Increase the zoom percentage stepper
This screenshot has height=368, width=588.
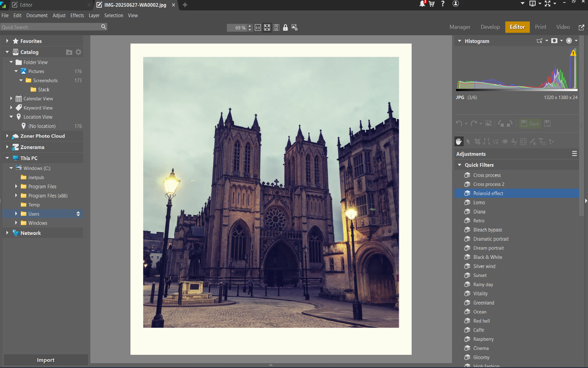pos(250,26)
